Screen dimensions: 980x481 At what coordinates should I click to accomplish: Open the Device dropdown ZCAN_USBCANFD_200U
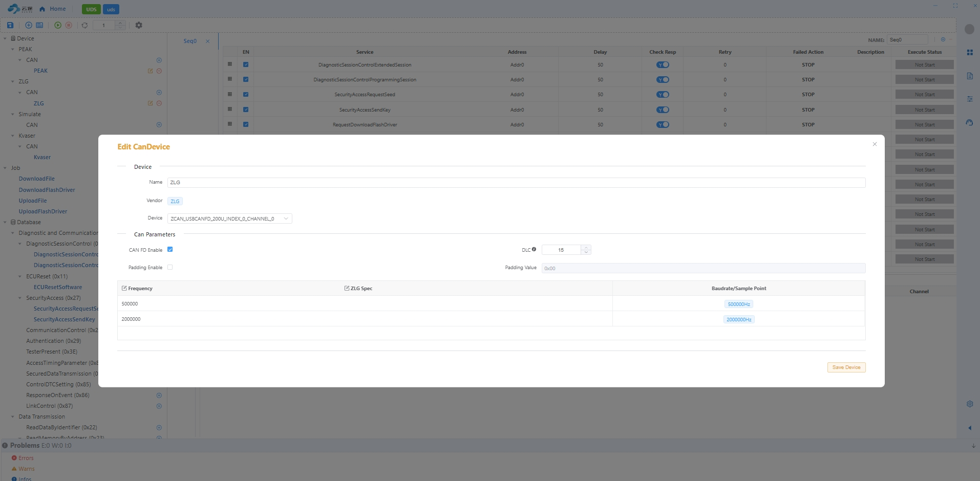[x=229, y=218]
